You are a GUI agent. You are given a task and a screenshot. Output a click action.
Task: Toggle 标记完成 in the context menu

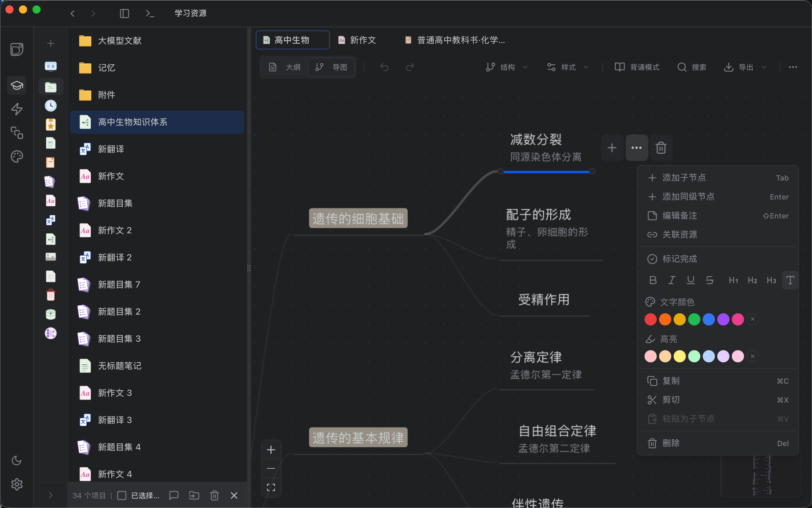coord(680,259)
